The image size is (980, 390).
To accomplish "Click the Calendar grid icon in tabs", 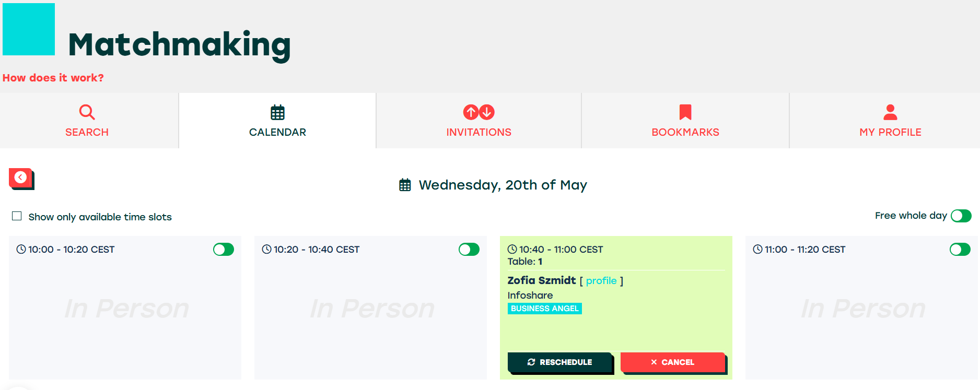I will 277,112.
